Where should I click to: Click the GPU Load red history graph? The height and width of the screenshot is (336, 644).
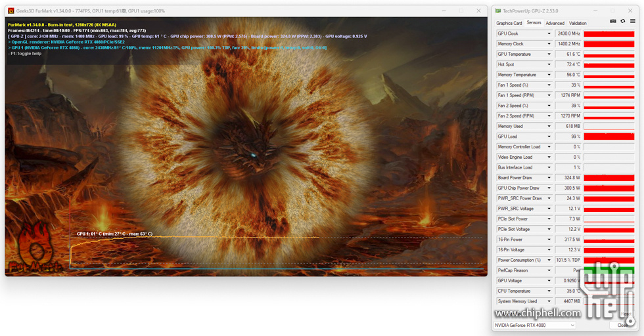pyautogui.click(x=609, y=136)
